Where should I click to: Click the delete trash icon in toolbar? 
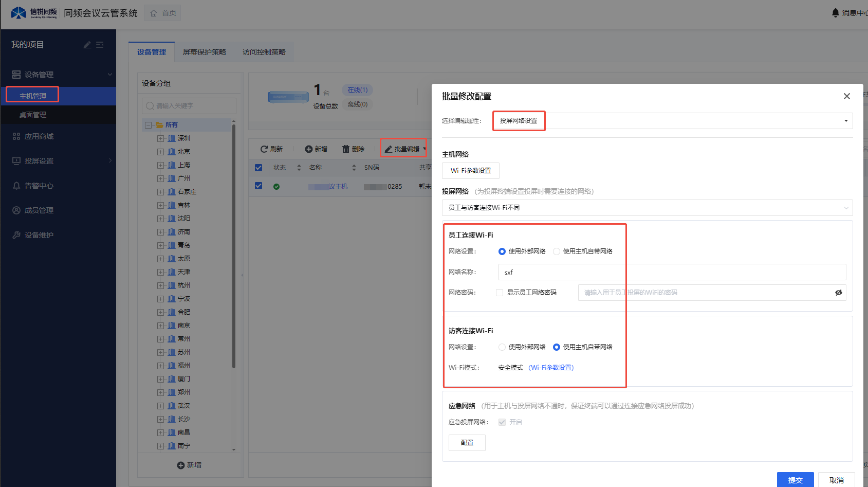coord(346,149)
